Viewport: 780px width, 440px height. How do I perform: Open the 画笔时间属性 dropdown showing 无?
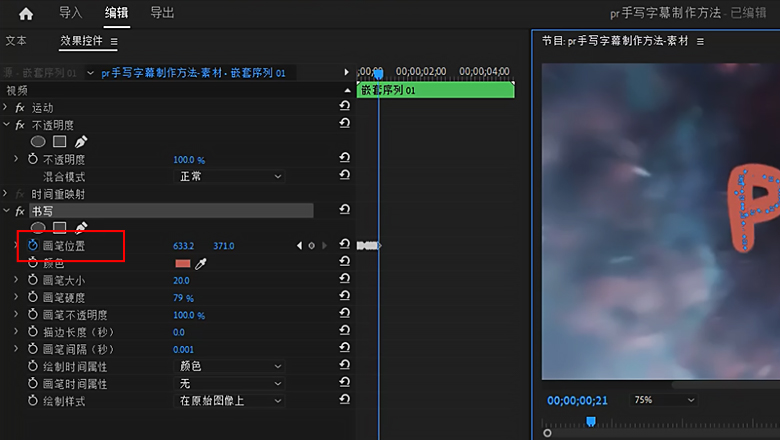(x=229, y=384)
